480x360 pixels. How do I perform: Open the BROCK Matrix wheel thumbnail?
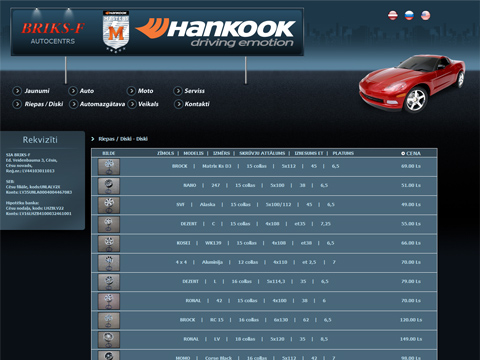pyautogui.click(x=109, y=167)
